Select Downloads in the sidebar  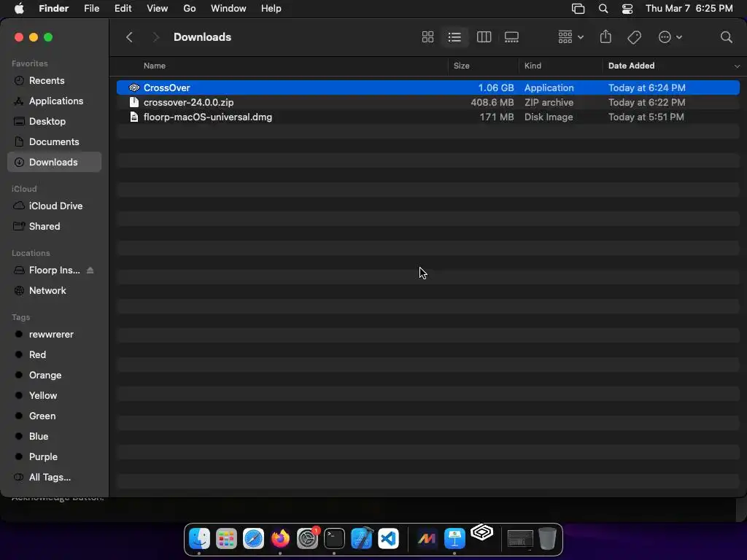pos(54,163)
